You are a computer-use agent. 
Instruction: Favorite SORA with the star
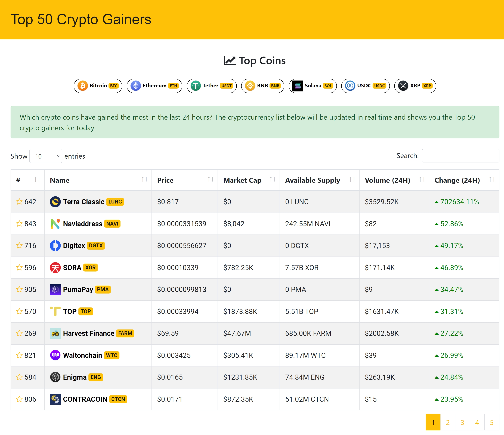(19, 267)
